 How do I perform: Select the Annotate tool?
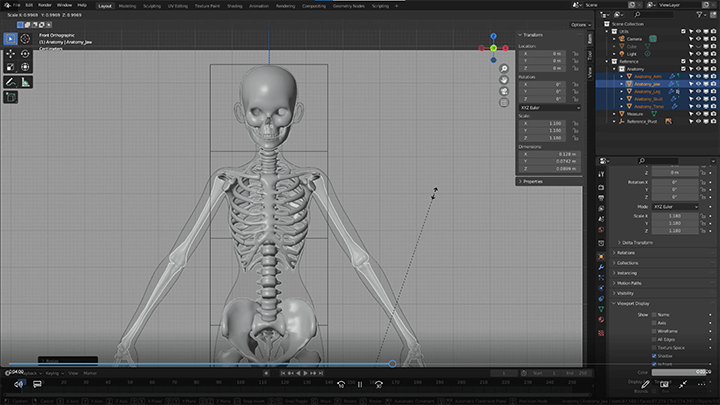[11, 82]
